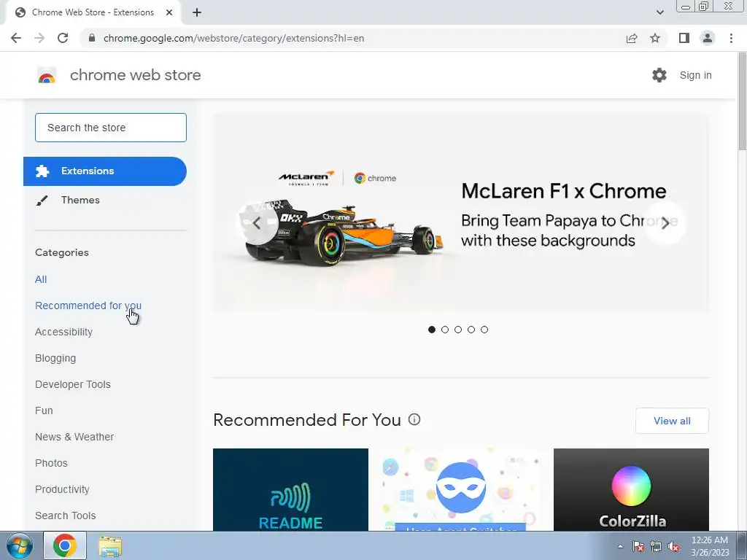Open the tab search chevron
747x560 pixels.
click(659, 12)
